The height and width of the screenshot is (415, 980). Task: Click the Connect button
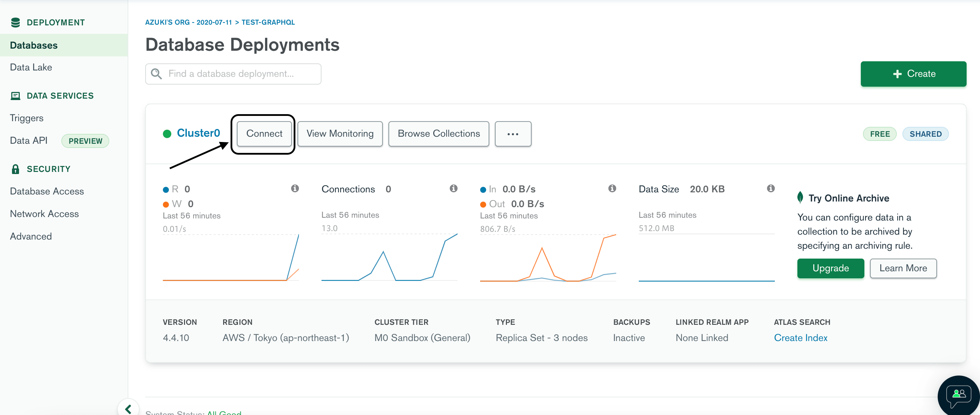coord(264,134)
